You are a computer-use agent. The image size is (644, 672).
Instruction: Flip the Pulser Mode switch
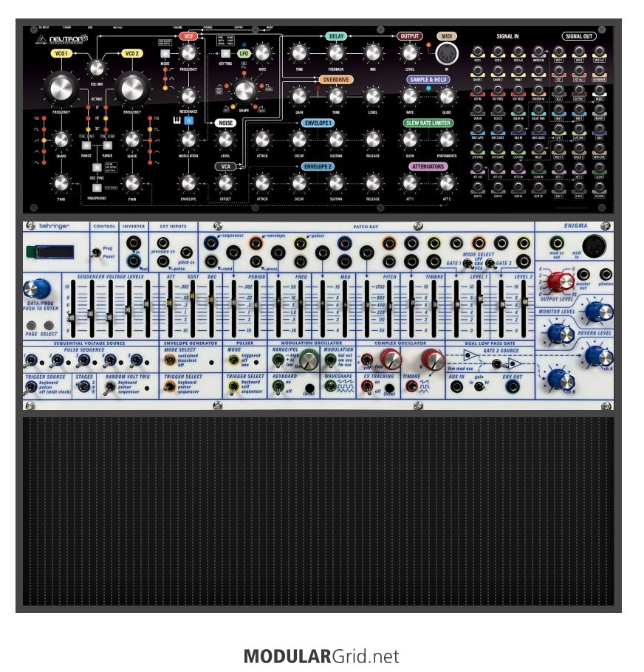point(233,359)
